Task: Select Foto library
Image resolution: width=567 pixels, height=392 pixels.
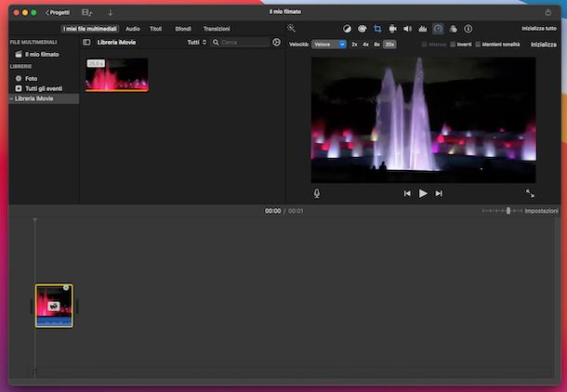Action: coord(31,78)
